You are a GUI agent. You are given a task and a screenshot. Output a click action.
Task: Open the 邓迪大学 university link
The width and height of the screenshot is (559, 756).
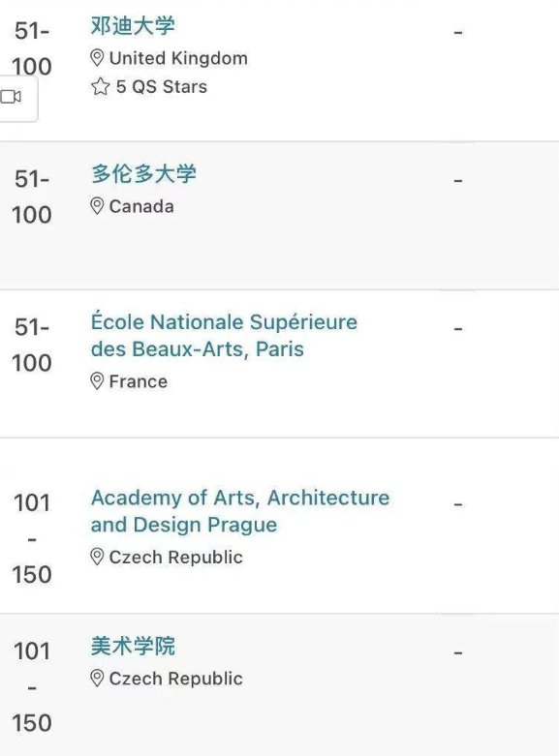click(x=133, y=25)
